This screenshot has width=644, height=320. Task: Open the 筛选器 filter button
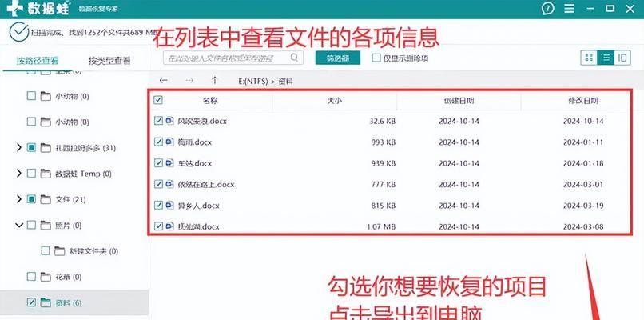pos(338,58)
